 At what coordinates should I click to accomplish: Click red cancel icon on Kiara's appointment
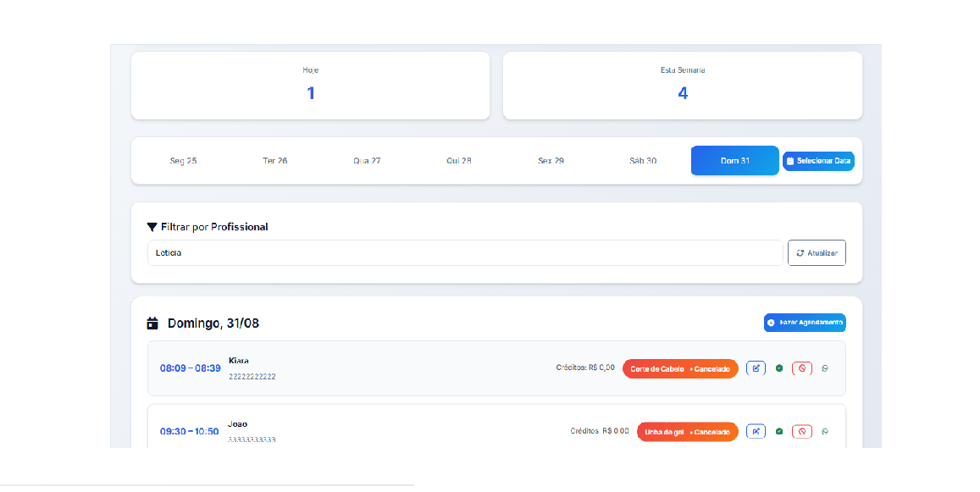pyautogui.click(x=802, y=368)
